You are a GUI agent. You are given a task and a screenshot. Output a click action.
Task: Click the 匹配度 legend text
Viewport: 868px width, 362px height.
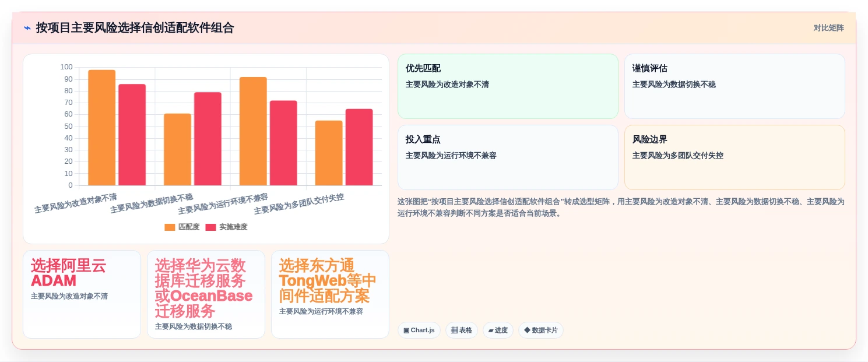click(189, 227)
